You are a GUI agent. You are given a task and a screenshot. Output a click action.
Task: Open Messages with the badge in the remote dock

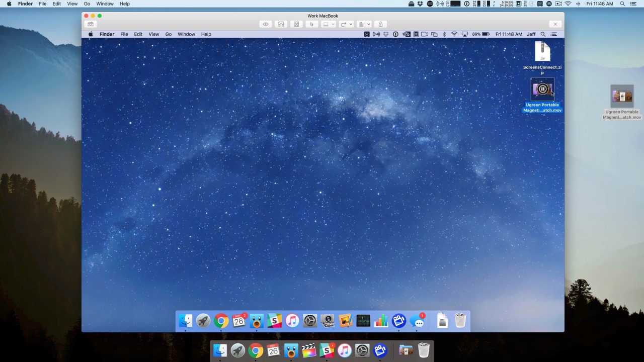pos(417,321)
